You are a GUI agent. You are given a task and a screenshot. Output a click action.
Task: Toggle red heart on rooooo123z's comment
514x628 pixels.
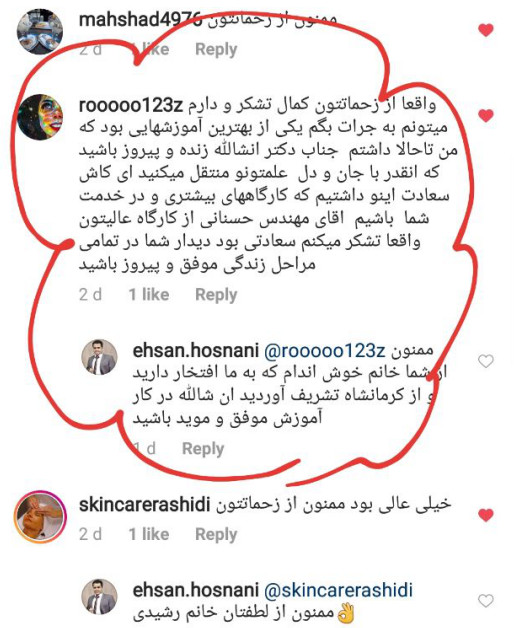[x=486, y=115]
